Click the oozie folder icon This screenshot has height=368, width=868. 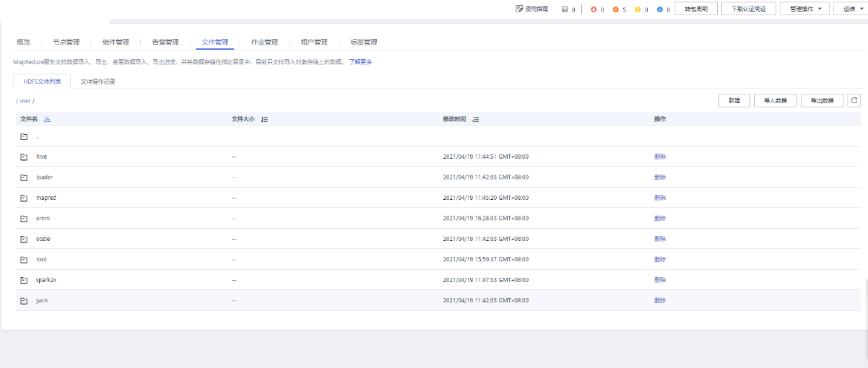pyautogui.click(x=24, y=239)
